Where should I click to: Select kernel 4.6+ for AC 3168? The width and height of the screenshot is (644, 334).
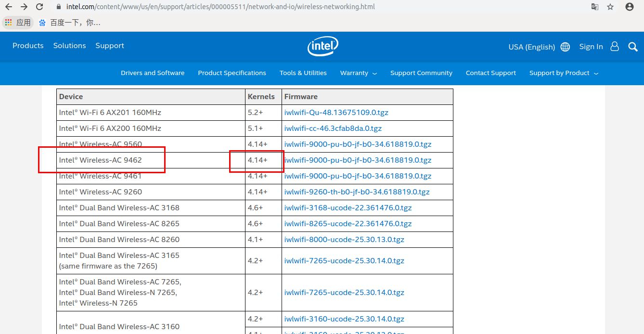(264, 208)
